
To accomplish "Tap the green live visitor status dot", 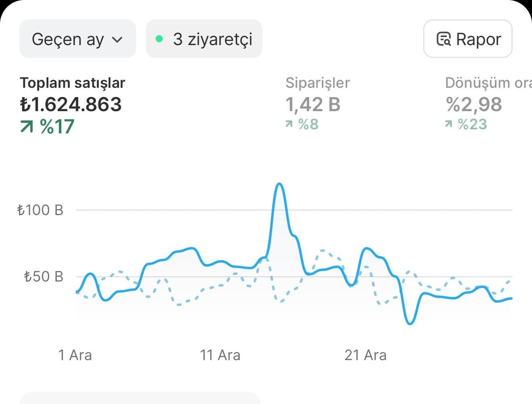I will point(159,39).
